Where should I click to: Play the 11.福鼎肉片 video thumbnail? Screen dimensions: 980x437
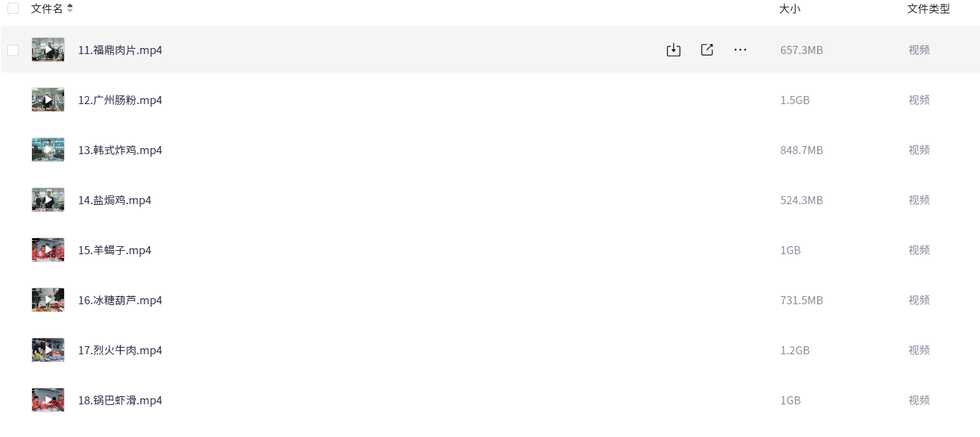pyautogui.click(x=48, y=50)
